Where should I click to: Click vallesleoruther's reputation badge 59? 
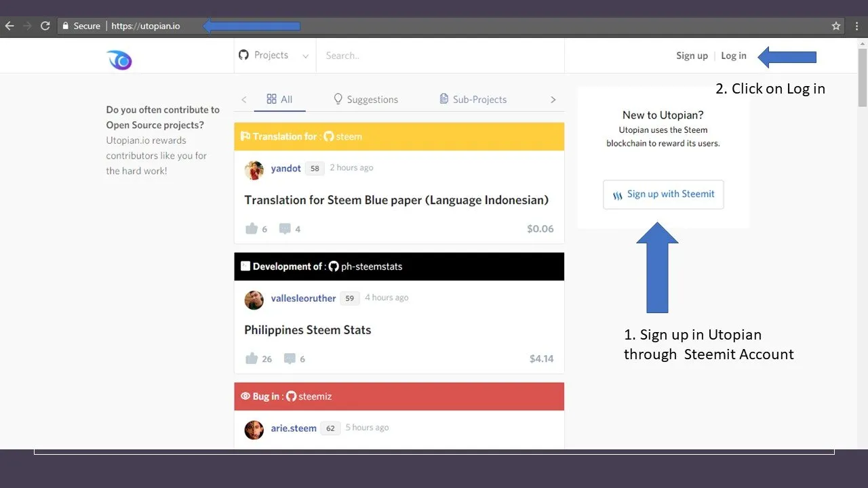350,298
